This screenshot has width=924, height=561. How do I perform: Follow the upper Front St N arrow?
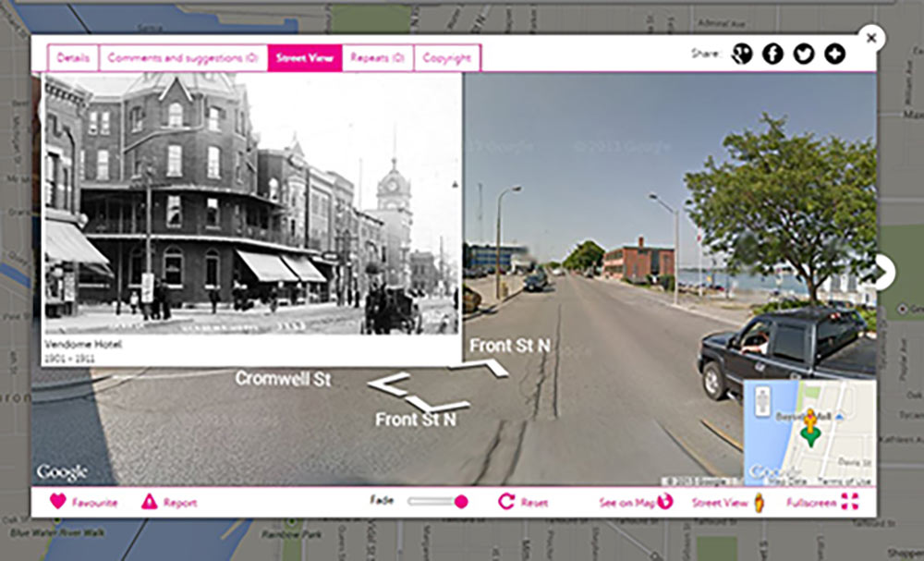pos(480,368)
